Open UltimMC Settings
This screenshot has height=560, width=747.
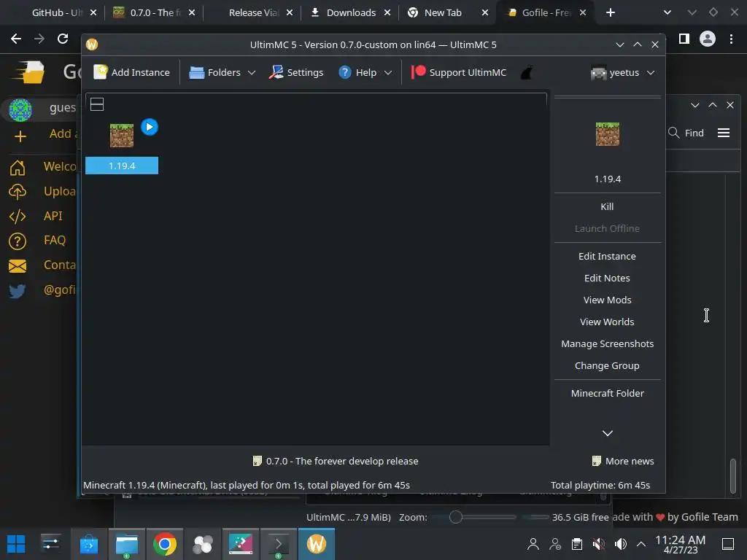coord(296,72)
